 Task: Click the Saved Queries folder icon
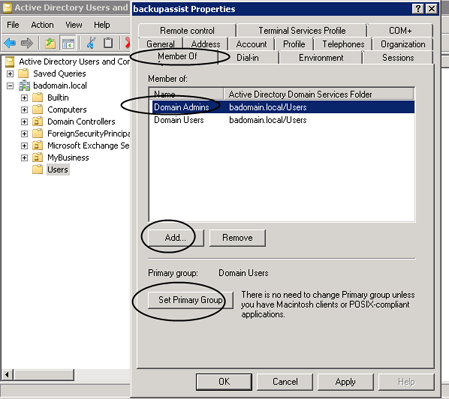click(x=24, y=73)
